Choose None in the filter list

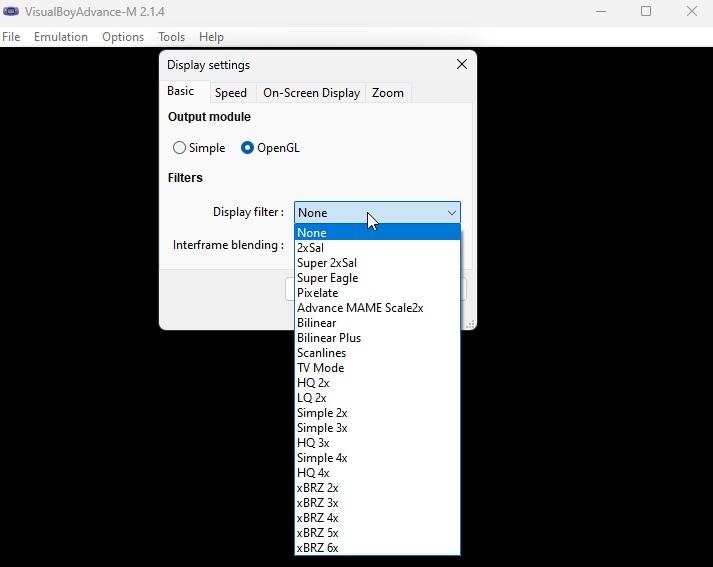377,232
